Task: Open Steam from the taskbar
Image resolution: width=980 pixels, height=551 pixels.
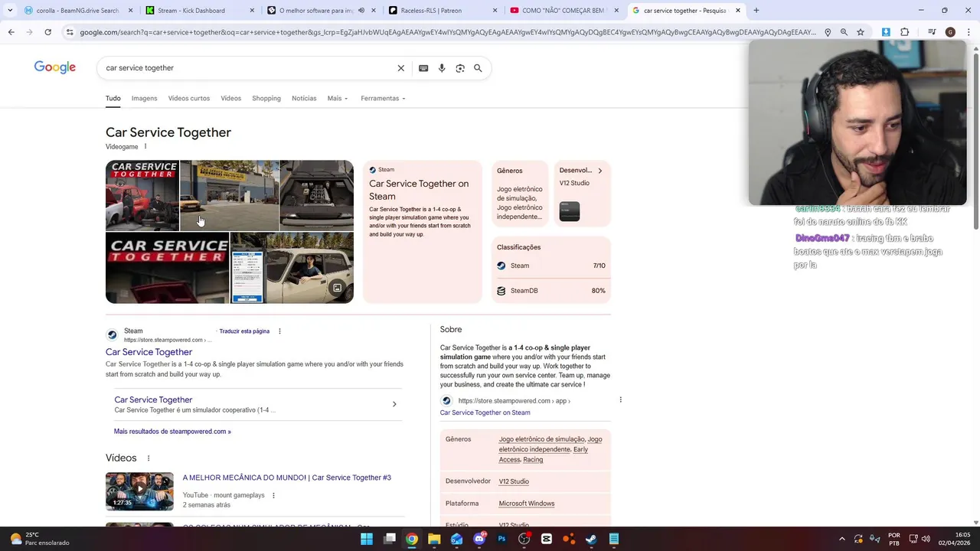Action: (591, 539)
